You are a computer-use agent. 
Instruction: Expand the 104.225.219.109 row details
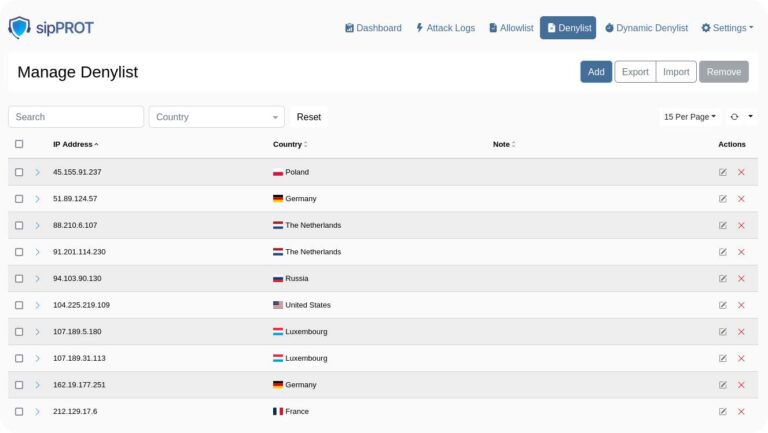point(37,305)
